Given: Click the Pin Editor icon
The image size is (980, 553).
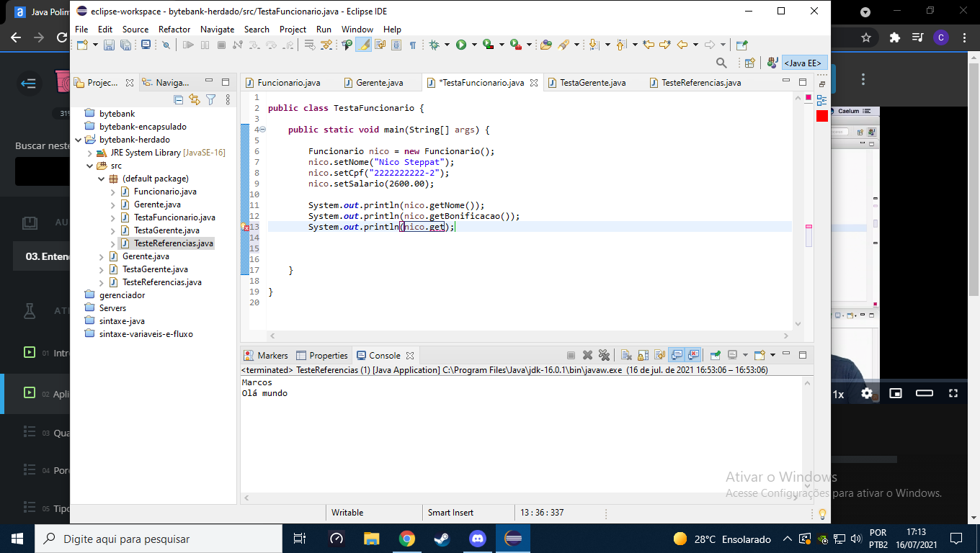Looking at the screenshot, I should point(742,45).
